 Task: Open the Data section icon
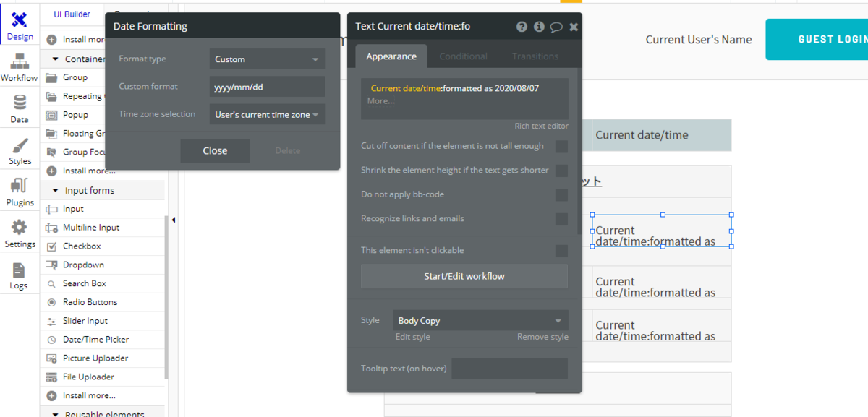click(x=20, y=108)
